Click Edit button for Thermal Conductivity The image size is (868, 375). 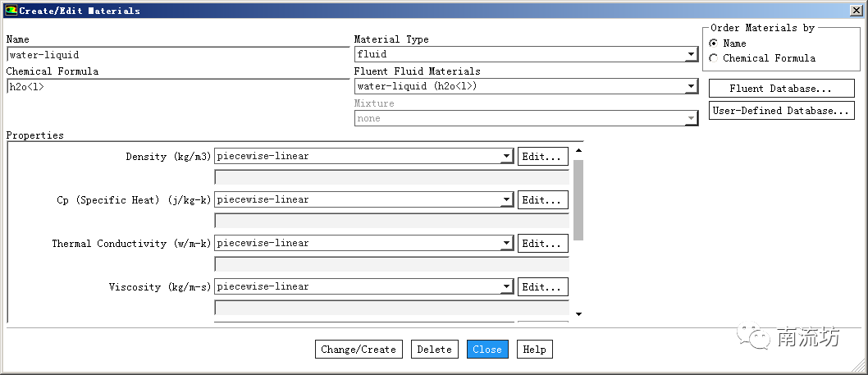(543, 243)
